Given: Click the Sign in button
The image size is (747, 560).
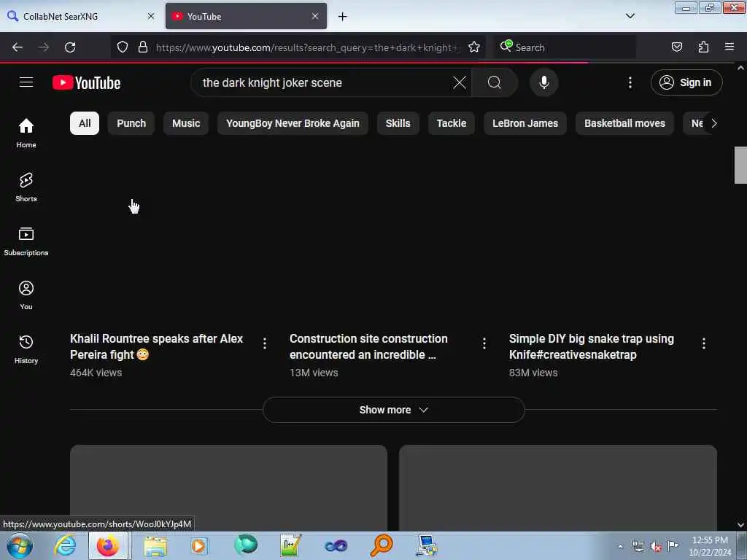Looking at the screenshot, I should [x=686, y=82].
